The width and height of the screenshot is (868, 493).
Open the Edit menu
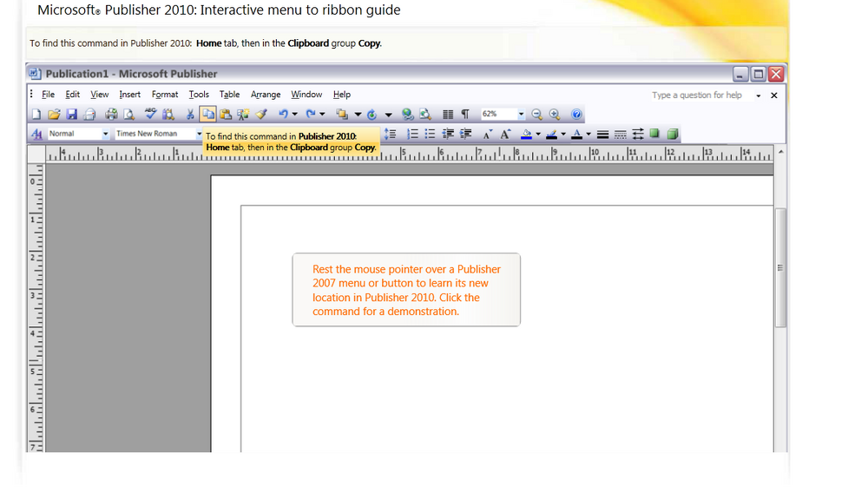(x=73, y=95)
